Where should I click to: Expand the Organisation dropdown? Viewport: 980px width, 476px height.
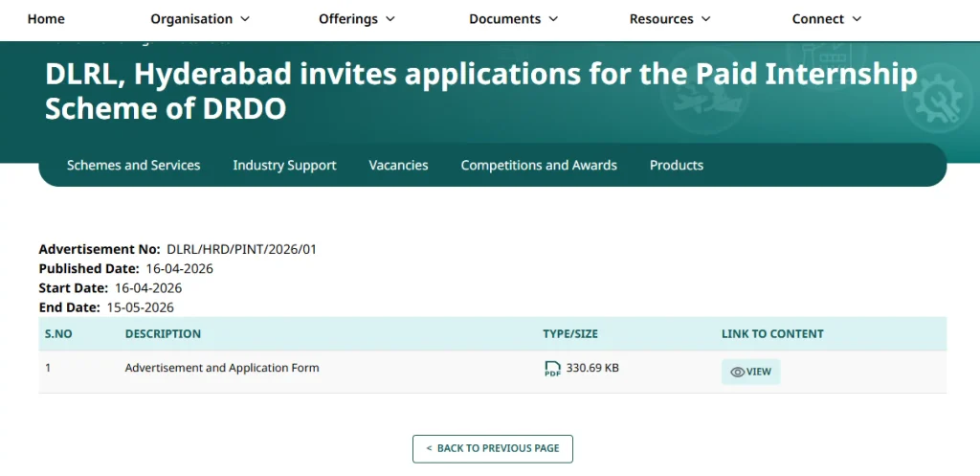200,19
